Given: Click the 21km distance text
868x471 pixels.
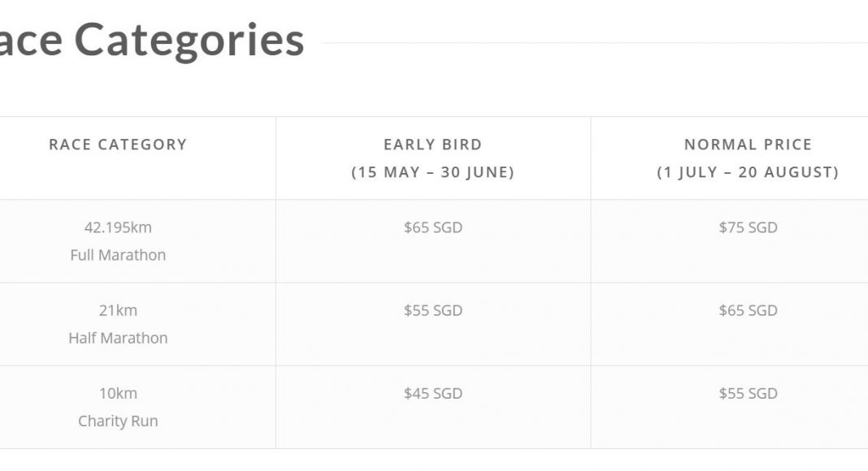Looking at the screenshot, I should pyautogui.click(x=118, y=310).
